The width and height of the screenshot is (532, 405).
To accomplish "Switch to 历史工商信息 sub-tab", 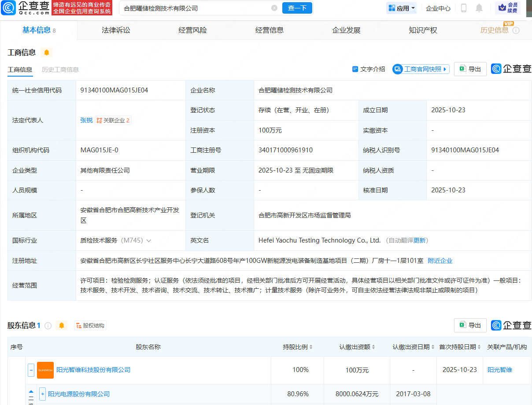I will [60, 69].
